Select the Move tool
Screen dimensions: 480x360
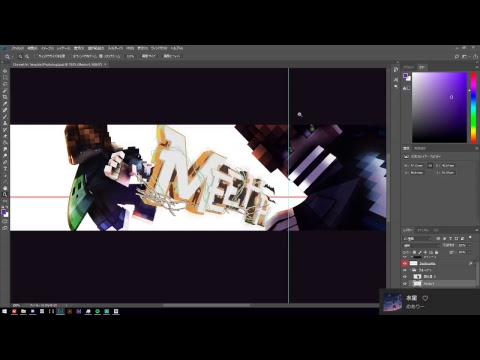pyautogui.click(x=5, y=71)
